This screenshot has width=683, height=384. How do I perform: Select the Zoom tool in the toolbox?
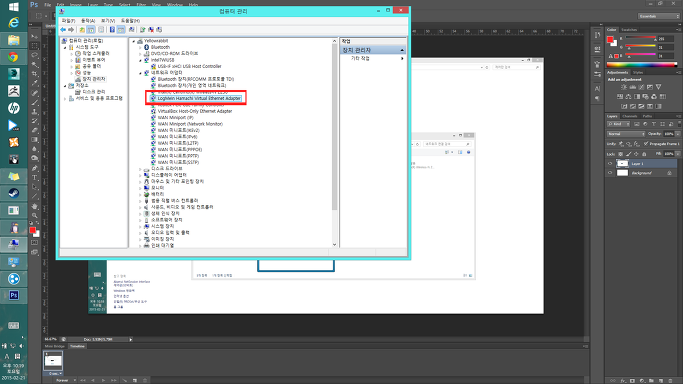(34, 215)
